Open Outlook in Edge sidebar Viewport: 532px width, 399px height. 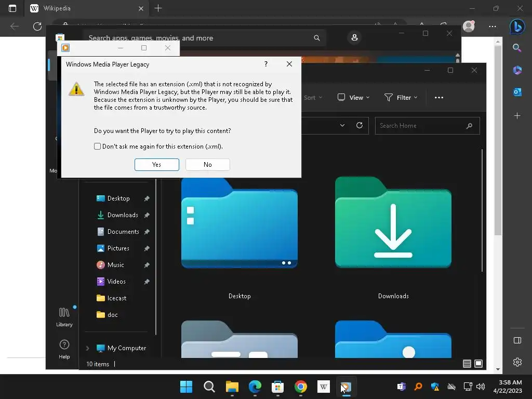pos(517,92)
